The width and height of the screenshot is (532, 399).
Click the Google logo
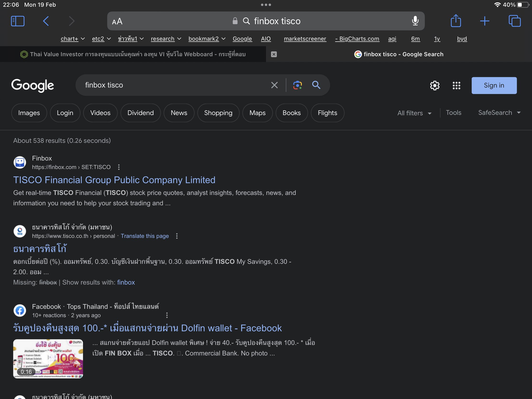point(33,86)
